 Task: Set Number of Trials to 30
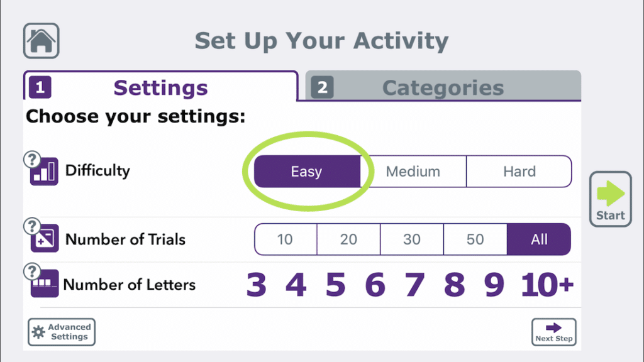coord(411,239)
